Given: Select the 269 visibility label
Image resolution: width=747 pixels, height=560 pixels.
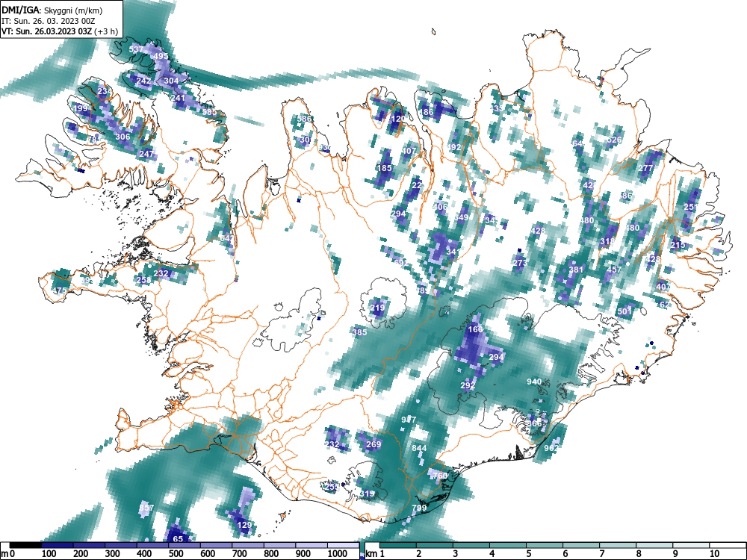Looking at the screenshot, I should tap(373, 445).
